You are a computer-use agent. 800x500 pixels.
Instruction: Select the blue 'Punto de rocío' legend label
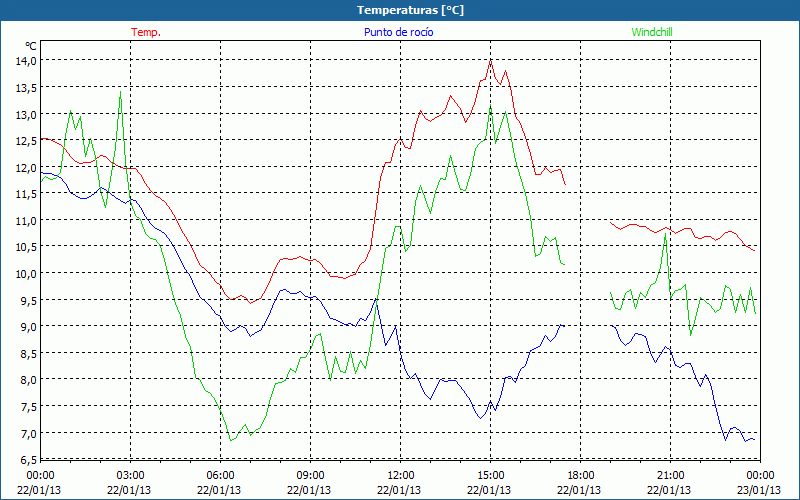[398, 32]
